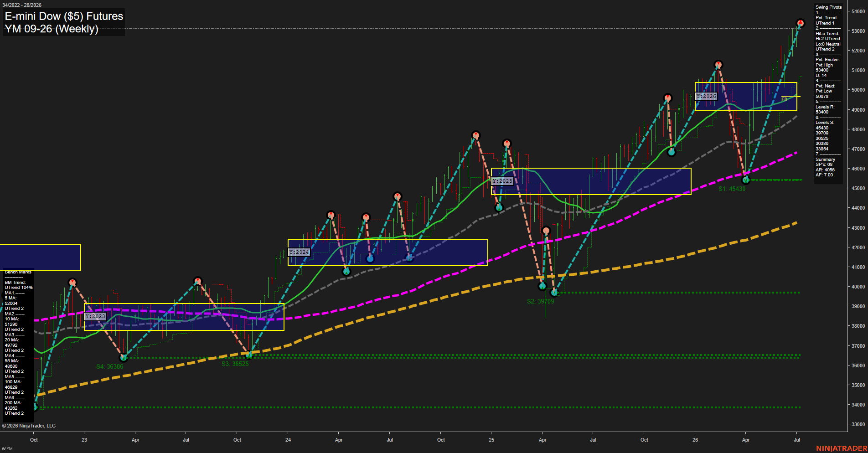868x453 pixels.
Task: Click the swing low pivot marker beside S1: 45430
Action: [746, 180]
